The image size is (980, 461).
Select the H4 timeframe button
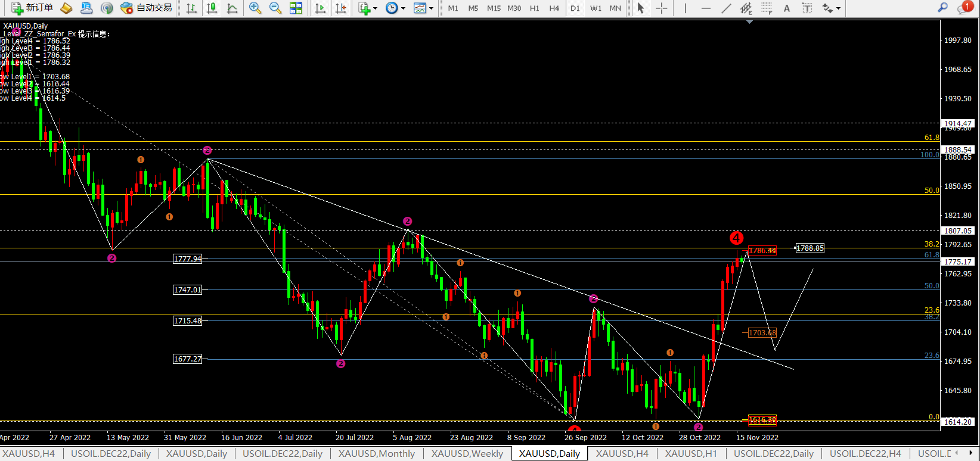point(554,8)
